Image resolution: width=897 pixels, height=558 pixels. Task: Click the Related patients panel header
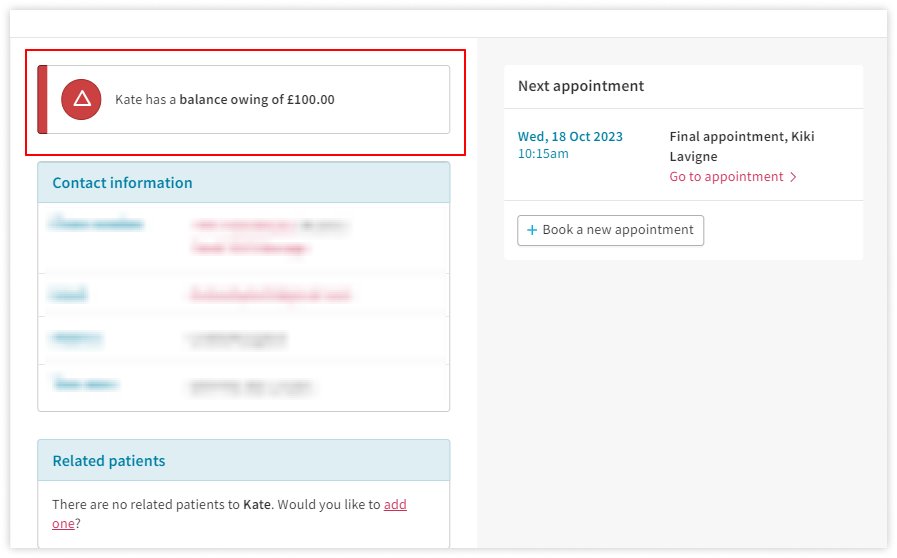tap(109, 461)
